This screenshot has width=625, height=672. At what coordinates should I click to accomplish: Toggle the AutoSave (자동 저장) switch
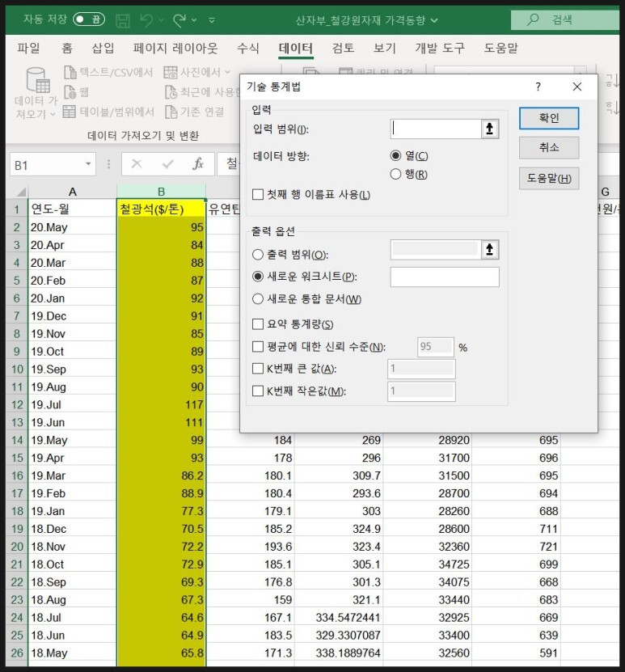click(x=89, y=19)
